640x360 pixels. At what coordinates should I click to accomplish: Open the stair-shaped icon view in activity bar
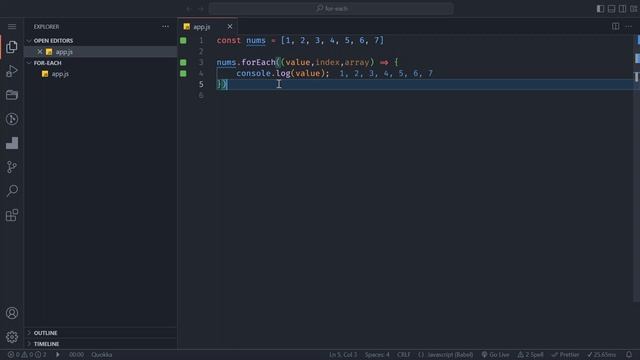[12, 143]
